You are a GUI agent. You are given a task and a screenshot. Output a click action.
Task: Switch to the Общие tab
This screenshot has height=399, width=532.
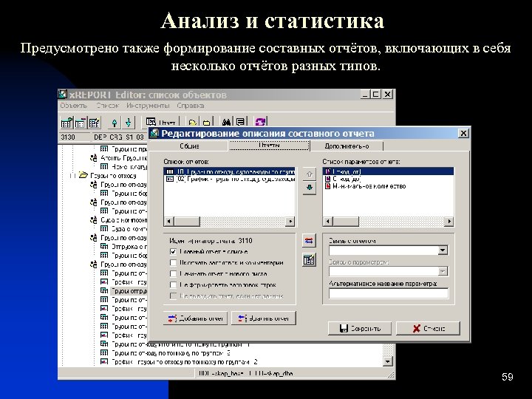click(x=189, y=146)
